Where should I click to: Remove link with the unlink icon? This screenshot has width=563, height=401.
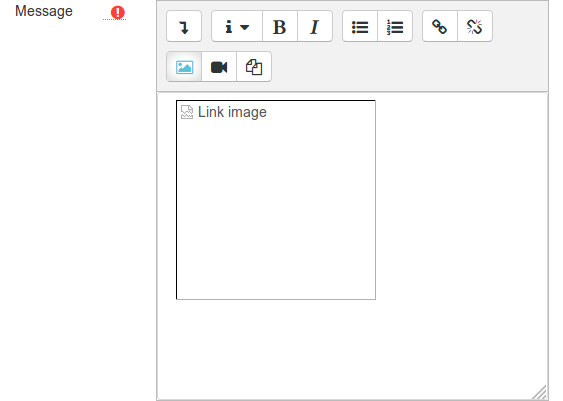pos(475,27)
